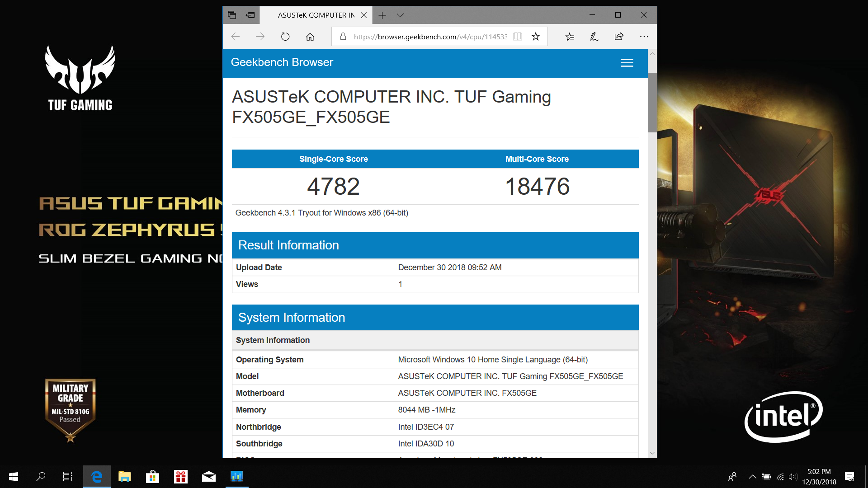
Task: Open Wi-Fi network flyout
Action: [x=780, y=477]
